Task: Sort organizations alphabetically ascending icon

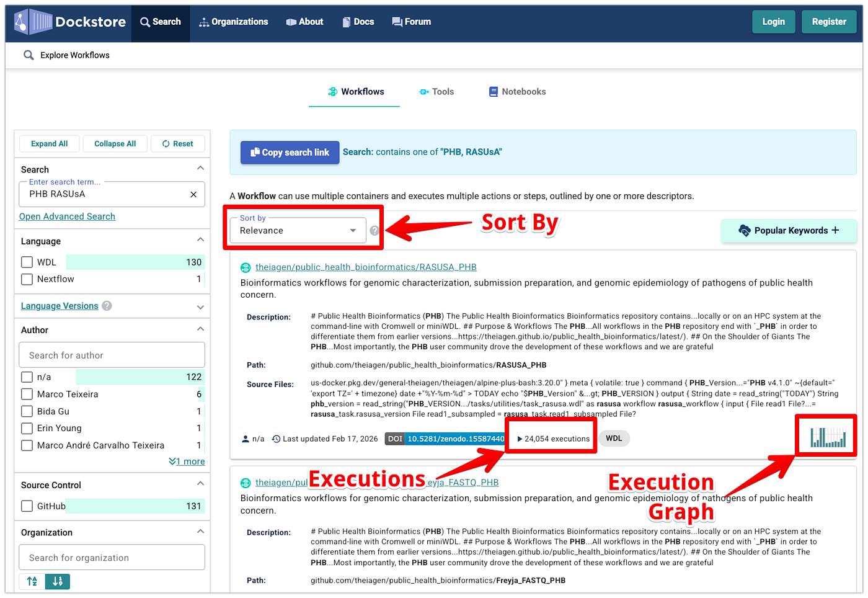Action: [x=32, y=581]
